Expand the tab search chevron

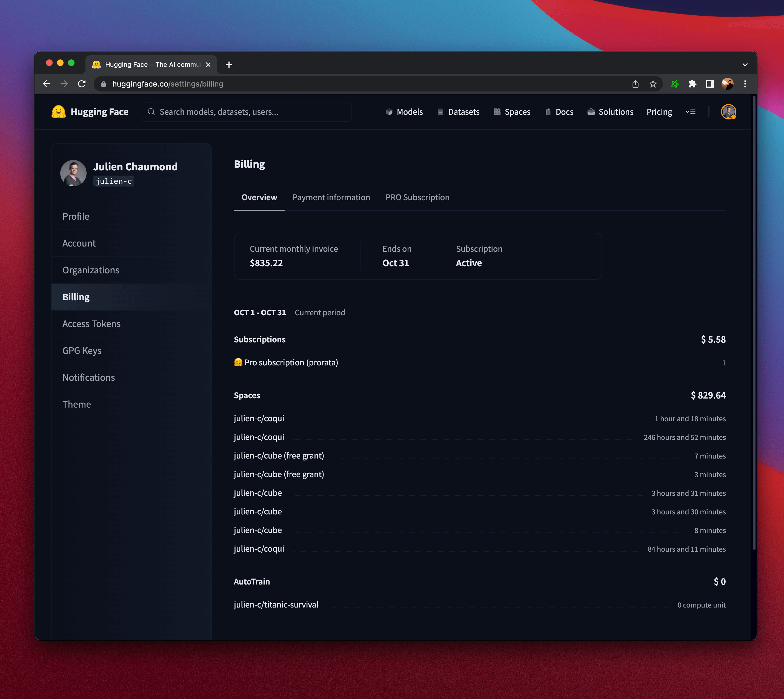coord(745,65)
